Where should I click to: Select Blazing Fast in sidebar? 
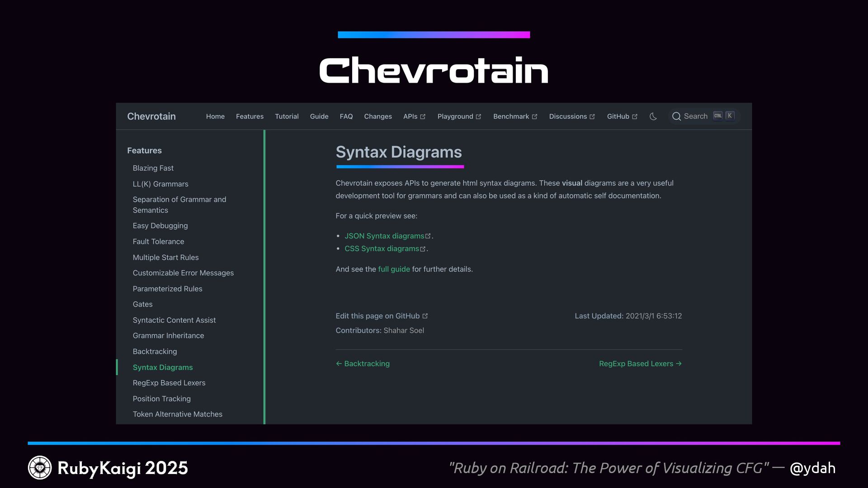pyautogui.click(x=153, y=168)
